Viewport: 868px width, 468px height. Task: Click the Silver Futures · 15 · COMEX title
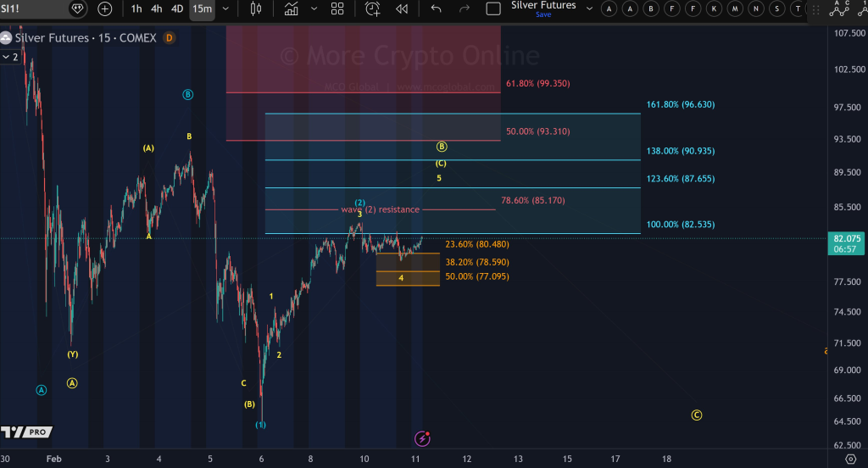click(86, 37)
